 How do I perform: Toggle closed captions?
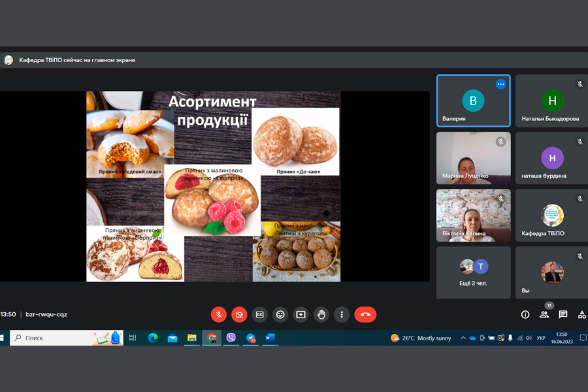click(x=260, y=314)
